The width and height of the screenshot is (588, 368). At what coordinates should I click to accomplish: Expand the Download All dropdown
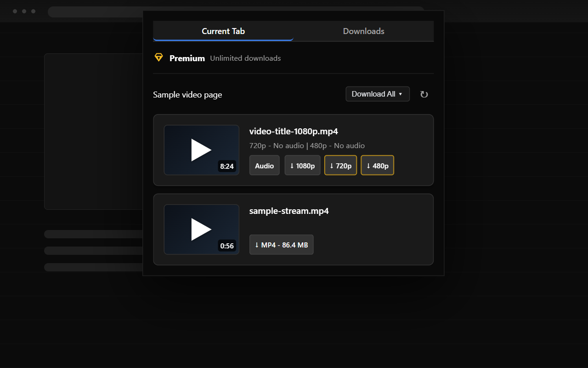(378, 94)
